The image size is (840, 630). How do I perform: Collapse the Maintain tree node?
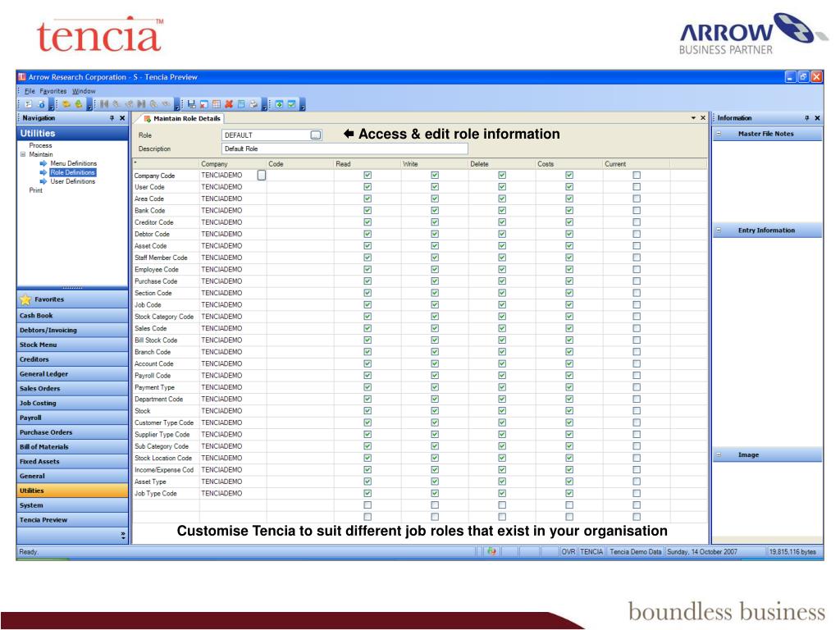(x=23, y=154)
